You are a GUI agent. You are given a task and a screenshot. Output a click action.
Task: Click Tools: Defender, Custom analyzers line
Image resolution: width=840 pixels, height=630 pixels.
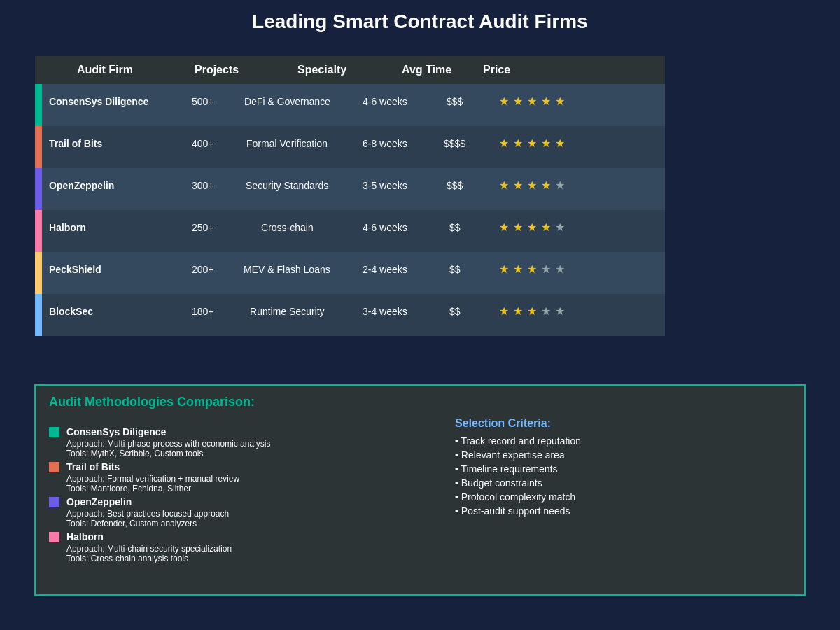tap(132, 524)
